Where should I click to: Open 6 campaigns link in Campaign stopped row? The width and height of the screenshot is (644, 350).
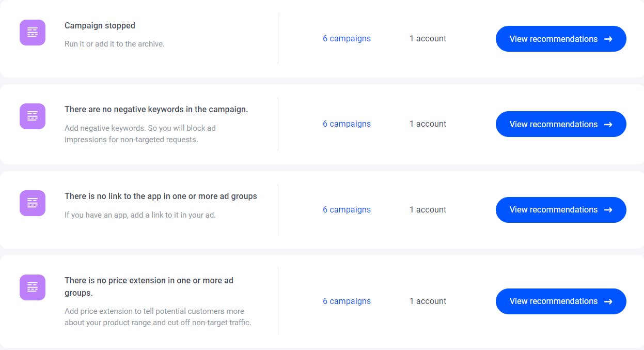tap(347, 39)
